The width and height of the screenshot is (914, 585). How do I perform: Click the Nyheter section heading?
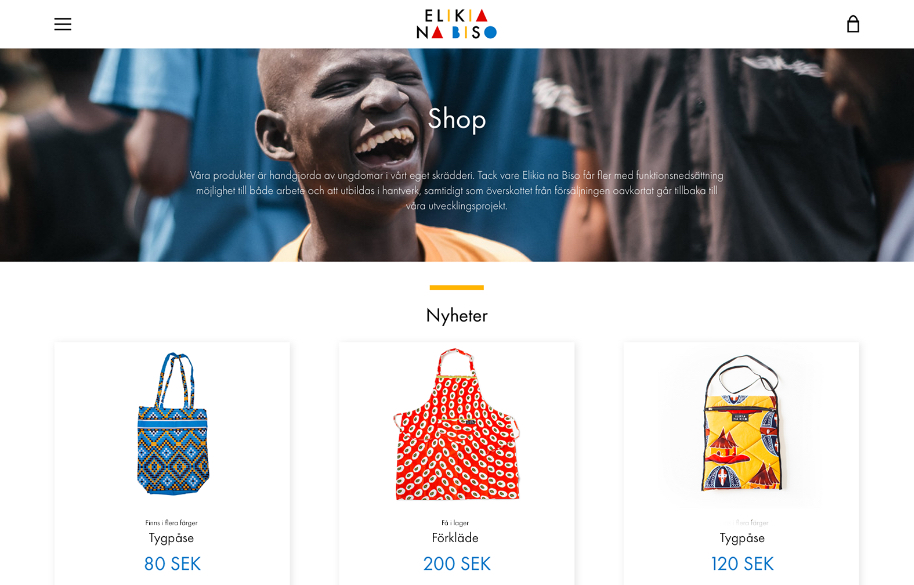[x=456, y=315]
